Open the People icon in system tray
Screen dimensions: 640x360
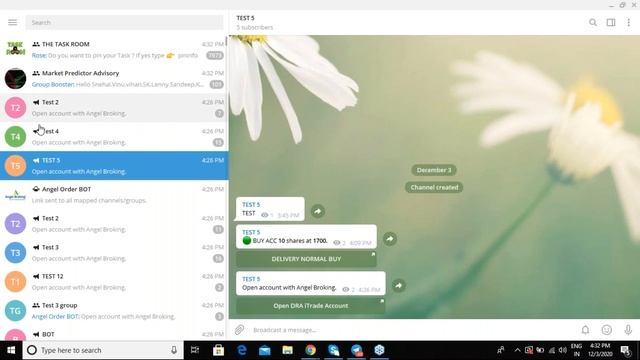pyautogui.click(x=500, y=350)
